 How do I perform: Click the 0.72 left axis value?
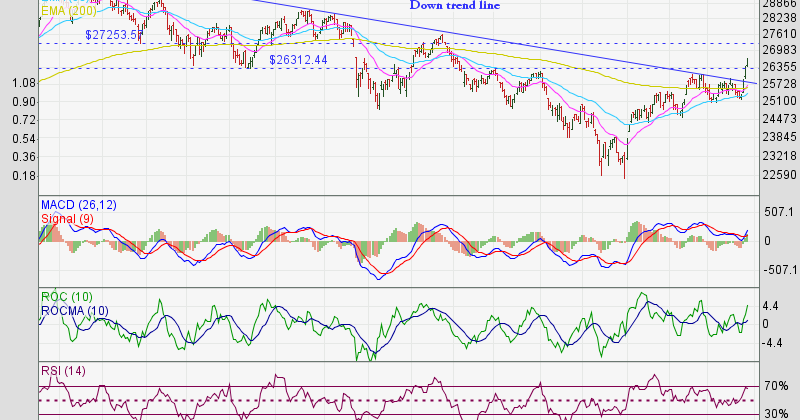point(24,120)
